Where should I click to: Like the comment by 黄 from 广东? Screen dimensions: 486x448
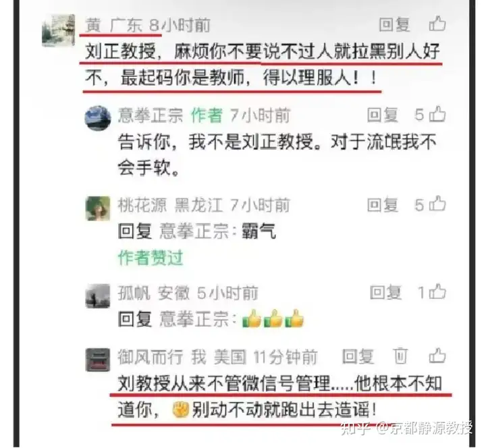(x=437, y=24)
